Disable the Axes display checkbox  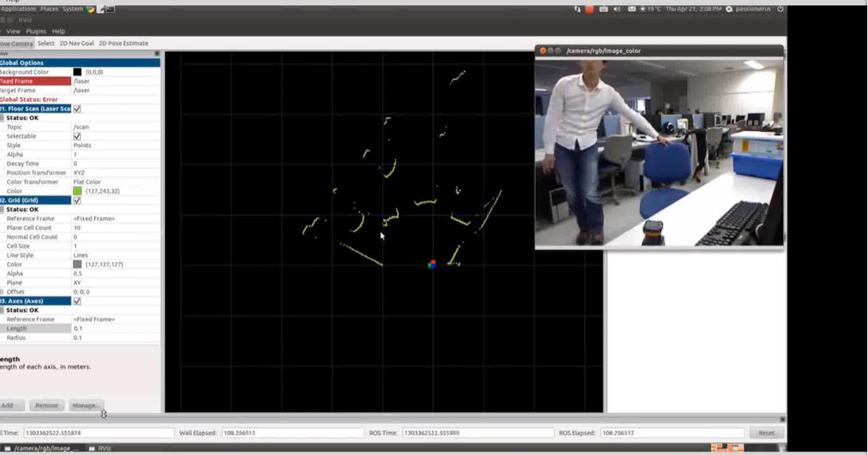click(77, 301)
